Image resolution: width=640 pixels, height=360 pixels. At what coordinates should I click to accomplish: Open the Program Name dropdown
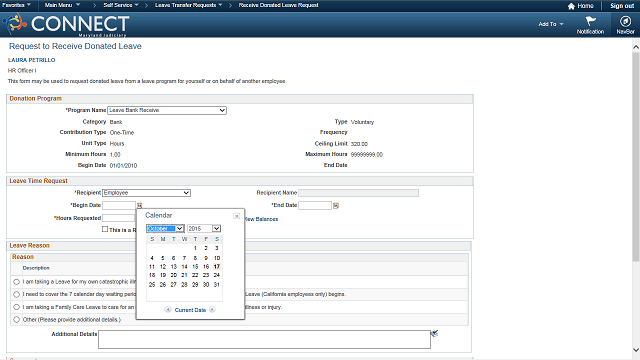(x=167, y=110)
